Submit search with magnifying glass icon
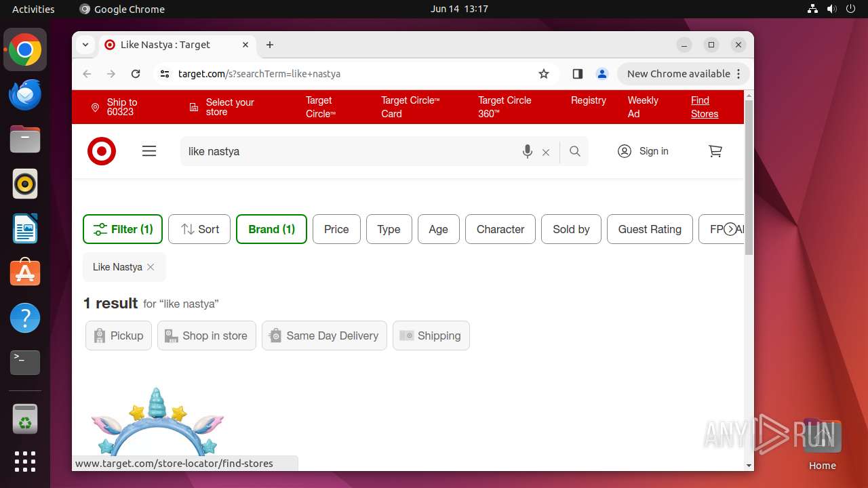 pos(575,151)
